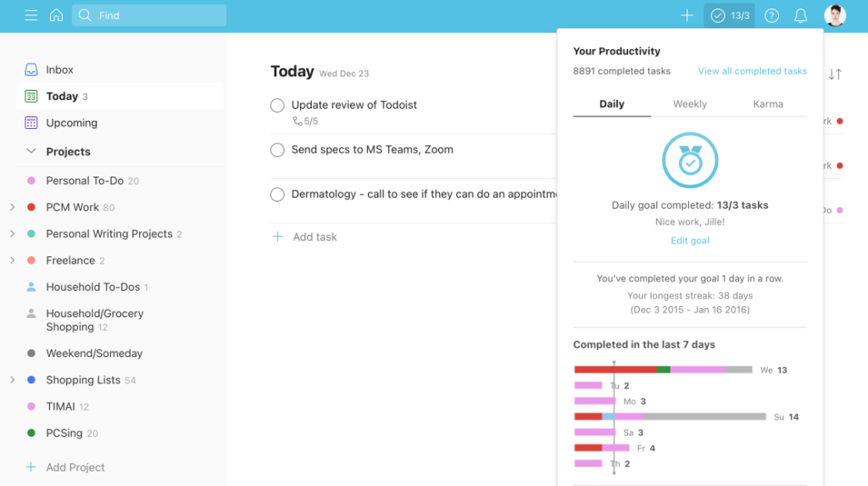
Task: Click the sort arrows icon
Action: (835, 75)
